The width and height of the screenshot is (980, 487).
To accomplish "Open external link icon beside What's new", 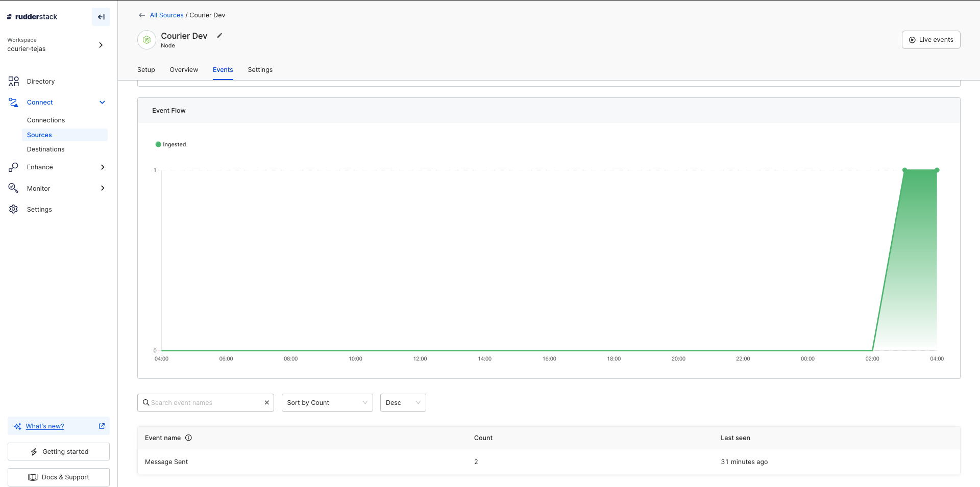I will click(x=102, y=426).
